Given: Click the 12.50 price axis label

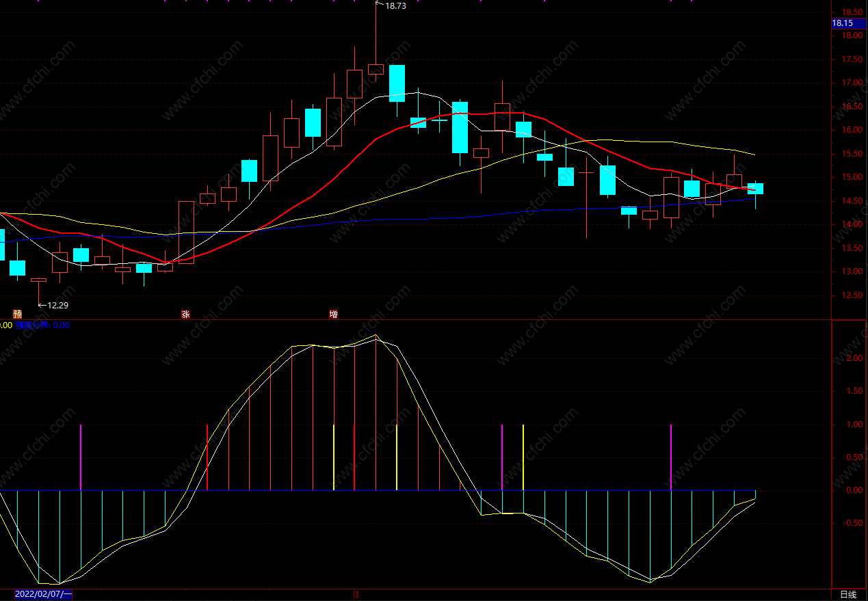Looking at the screenshot, I should tap(852, 295).
